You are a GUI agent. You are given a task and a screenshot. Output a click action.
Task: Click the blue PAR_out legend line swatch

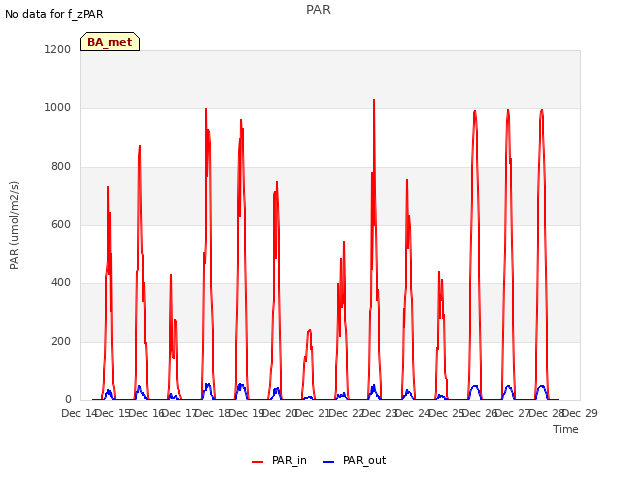coord(329,462)
